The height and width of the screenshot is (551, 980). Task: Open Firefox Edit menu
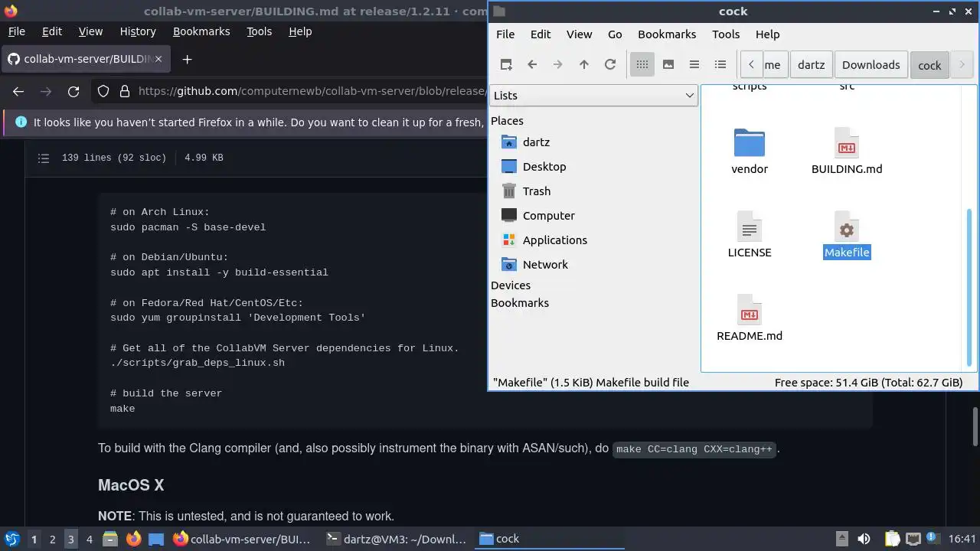(x=52, y=31)
